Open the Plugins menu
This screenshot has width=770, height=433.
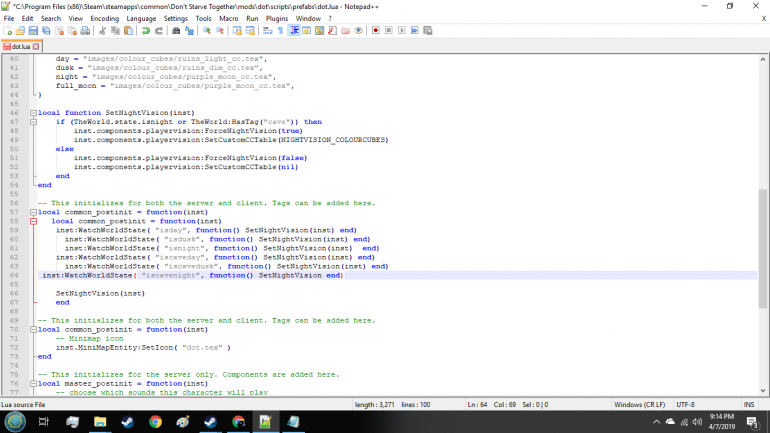tap(279, 18)
